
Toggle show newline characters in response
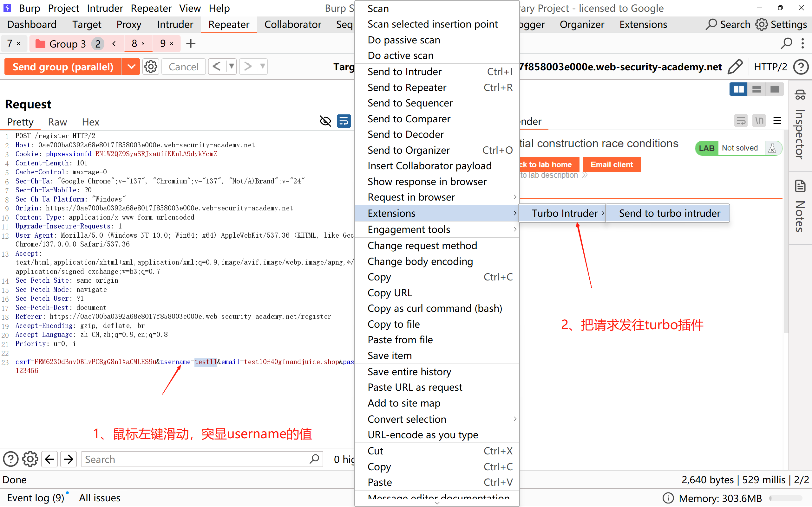(x=759, y=120)
